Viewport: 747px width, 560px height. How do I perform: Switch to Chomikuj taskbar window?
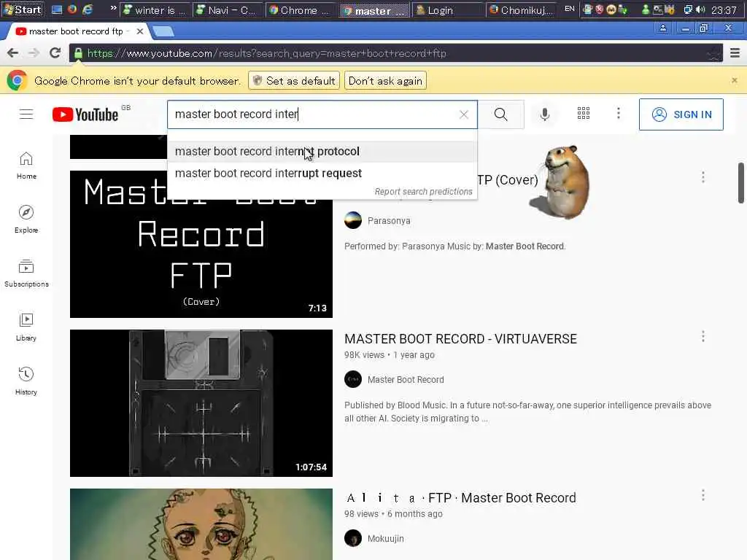pos(522,10)
